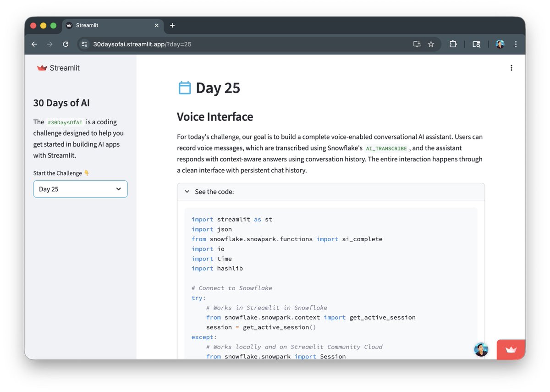This screenshot has height=392, width=550.
Task: Click the calendar icon beside Day 25
Action: coord(185,88)
